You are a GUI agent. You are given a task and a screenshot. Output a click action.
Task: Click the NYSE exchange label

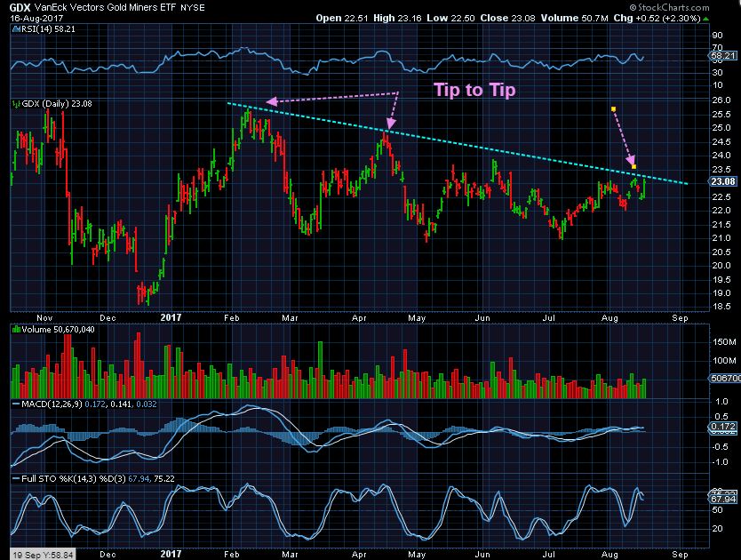click(x=192, y=8)
